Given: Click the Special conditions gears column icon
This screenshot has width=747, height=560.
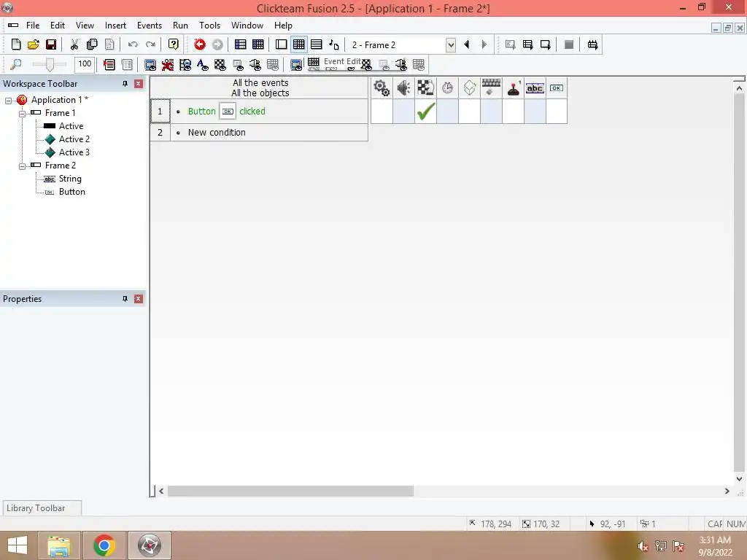Looking at the screenshot, I should tap(382, 88).
